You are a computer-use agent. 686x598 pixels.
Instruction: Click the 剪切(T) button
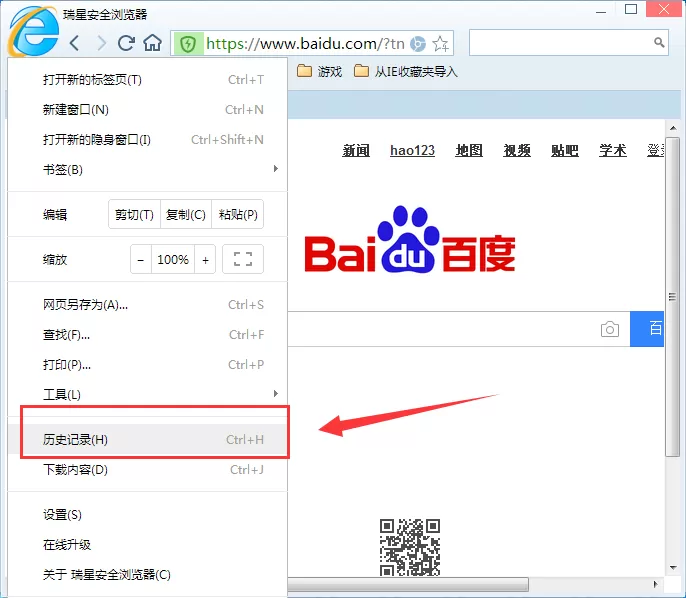tap(134, 214)
